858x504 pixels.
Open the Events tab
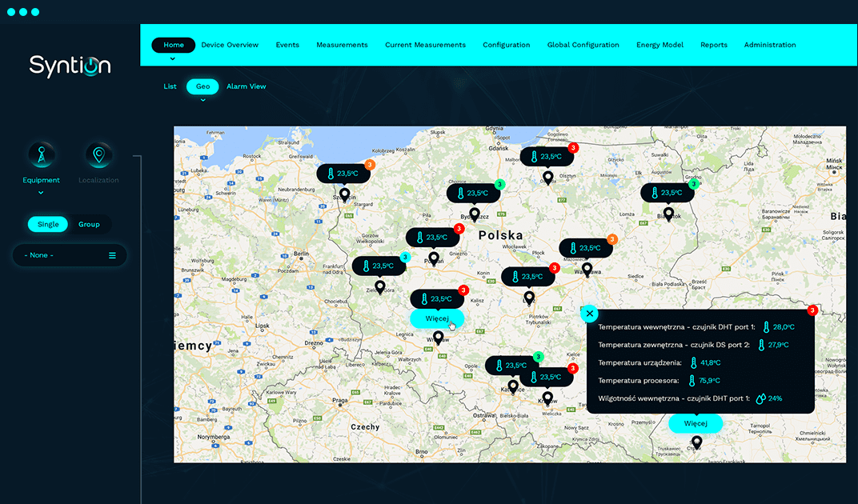(x=287, y=45)
